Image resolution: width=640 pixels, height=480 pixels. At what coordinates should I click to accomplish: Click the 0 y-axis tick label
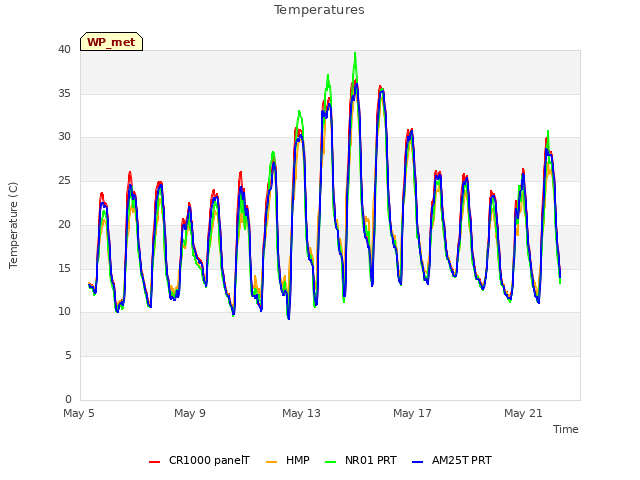pos(68,399)
